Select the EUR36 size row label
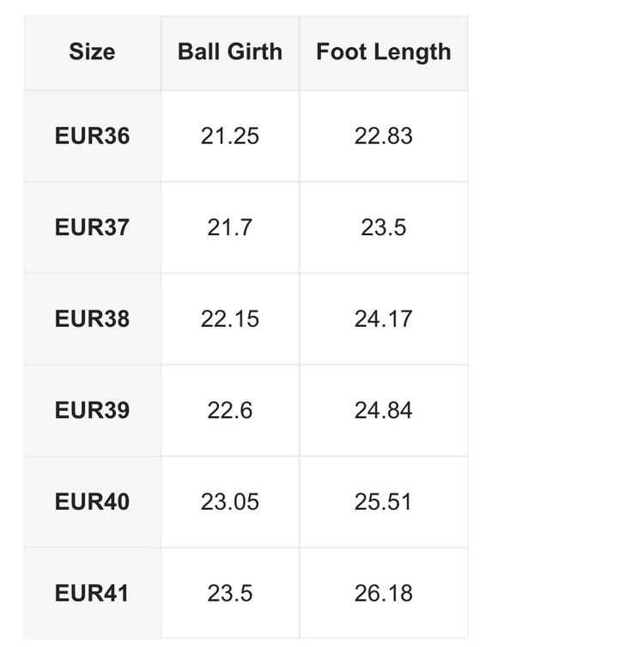This screenshot has width=644, height=647. pos(92,136)
